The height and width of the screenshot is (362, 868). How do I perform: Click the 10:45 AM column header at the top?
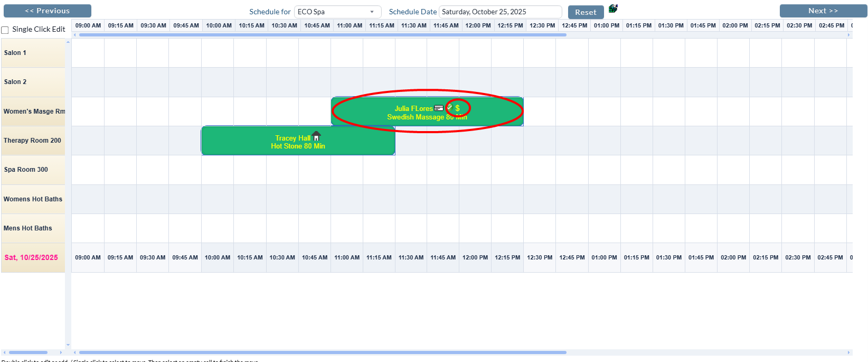(317, 25)
